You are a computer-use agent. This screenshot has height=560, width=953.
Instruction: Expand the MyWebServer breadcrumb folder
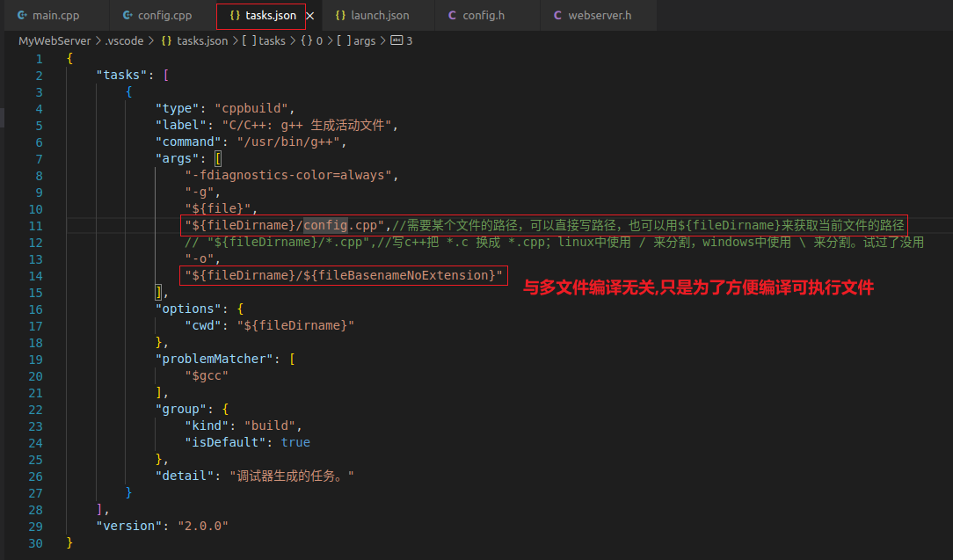[55, 40]
